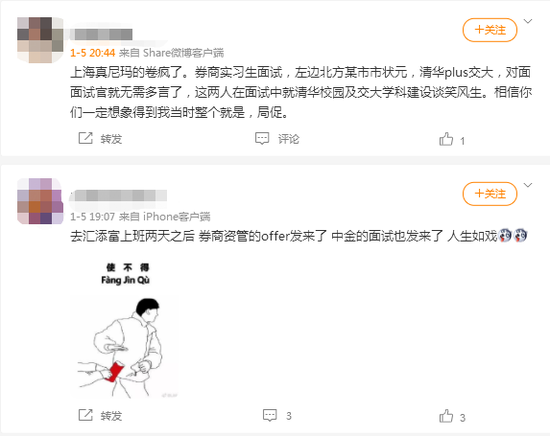Open the second post's comment bubble icon

pyautogui.click(x=270, y=415)
